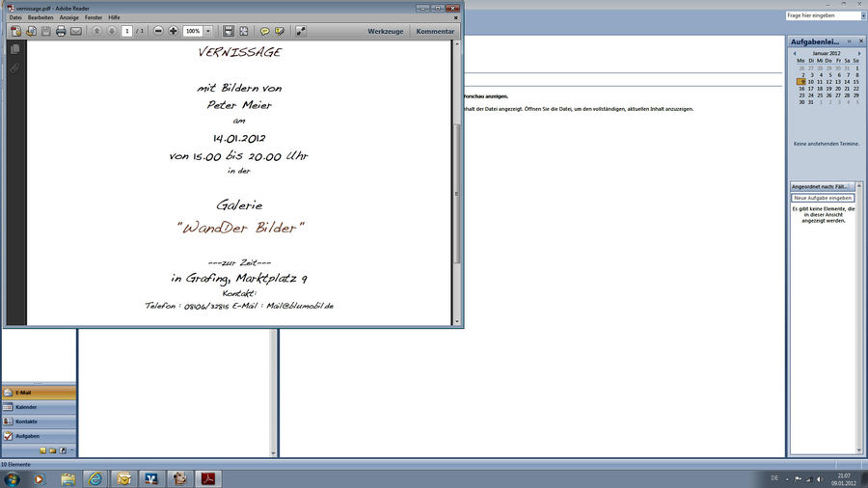Open the Datei menu
Screen dimensions: 868x488
(x=15, y=17)
